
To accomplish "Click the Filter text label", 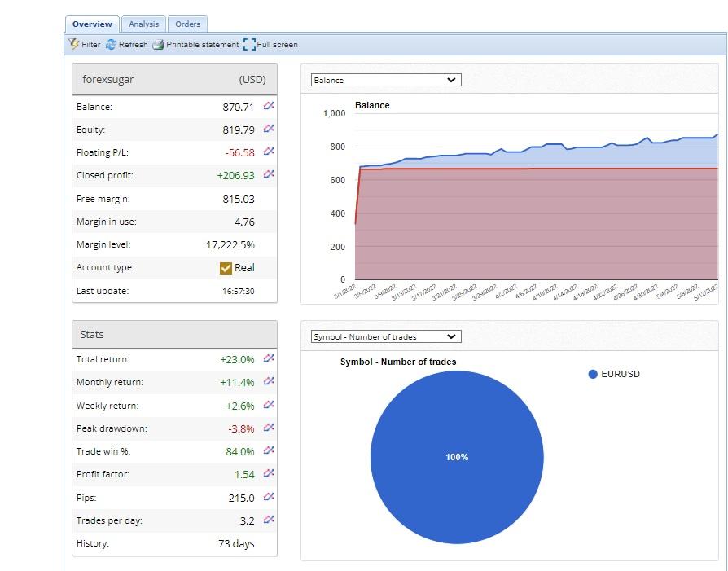I will (x=91, y=45).
